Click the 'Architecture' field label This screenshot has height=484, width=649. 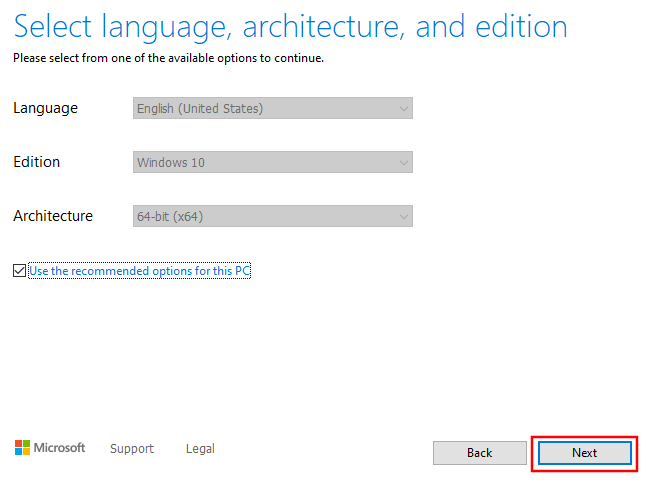point(53,216)
